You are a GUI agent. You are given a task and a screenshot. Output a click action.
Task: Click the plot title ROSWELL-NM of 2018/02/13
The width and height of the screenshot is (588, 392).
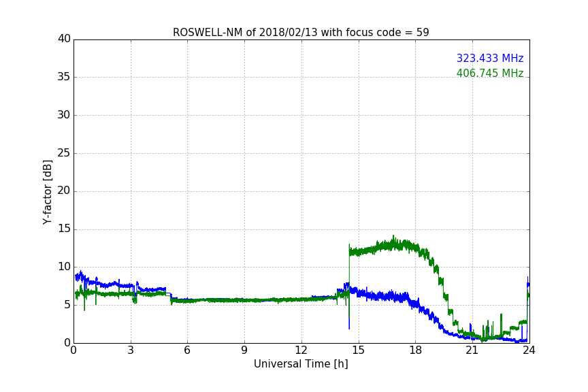coord(301,32)
